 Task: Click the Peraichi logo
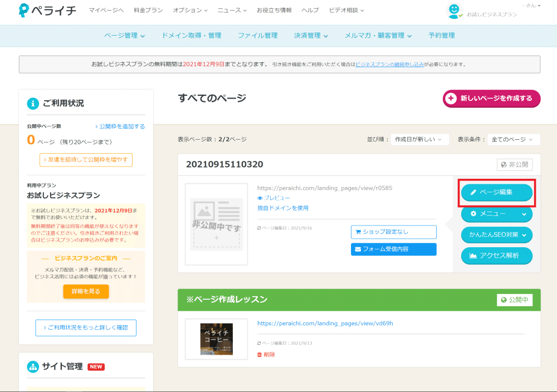click(x=47, y=10)
